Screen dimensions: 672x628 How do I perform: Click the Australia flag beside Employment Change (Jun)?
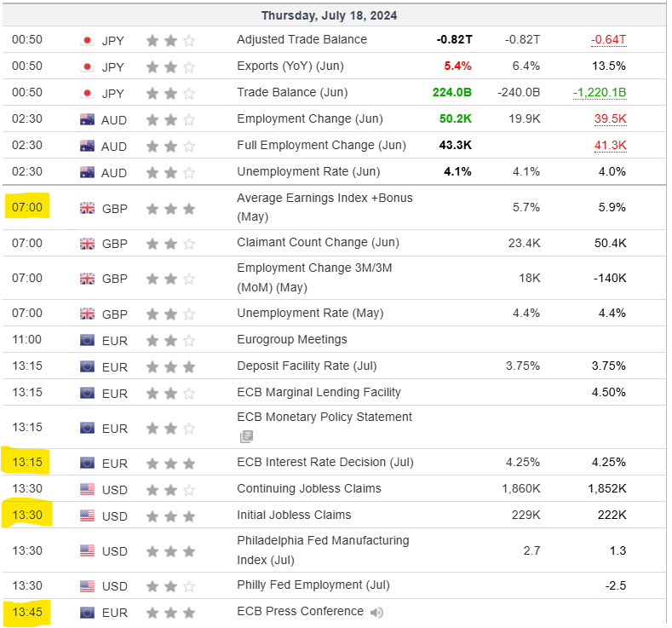click(x=87, y=120)
